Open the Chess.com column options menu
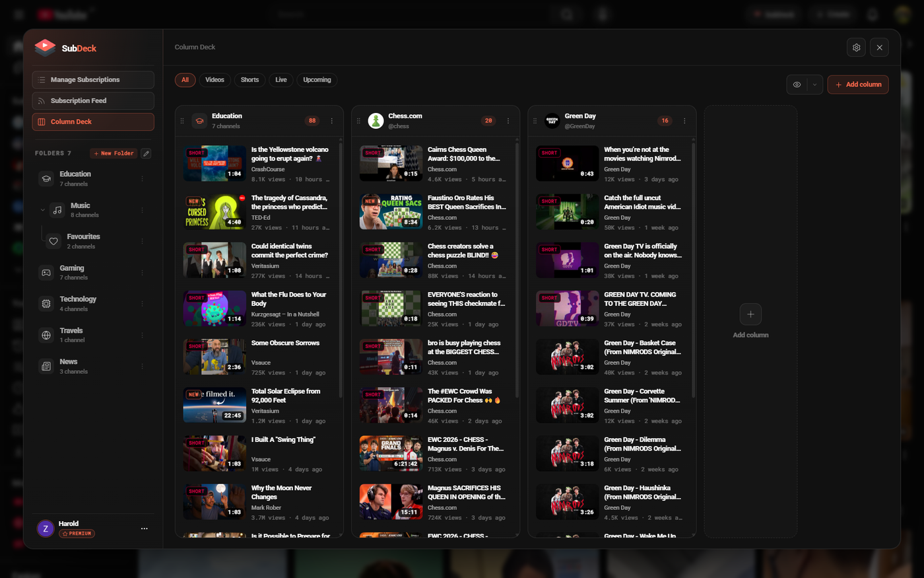The width and height of the screenshot is (924, 578). tap(508, 121)
